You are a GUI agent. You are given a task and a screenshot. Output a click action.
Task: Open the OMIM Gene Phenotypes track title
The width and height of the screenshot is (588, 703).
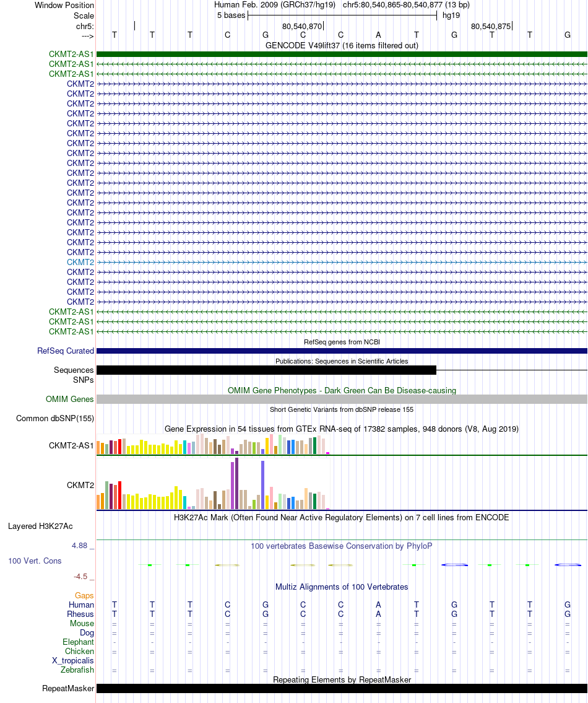tap(342, 390)
